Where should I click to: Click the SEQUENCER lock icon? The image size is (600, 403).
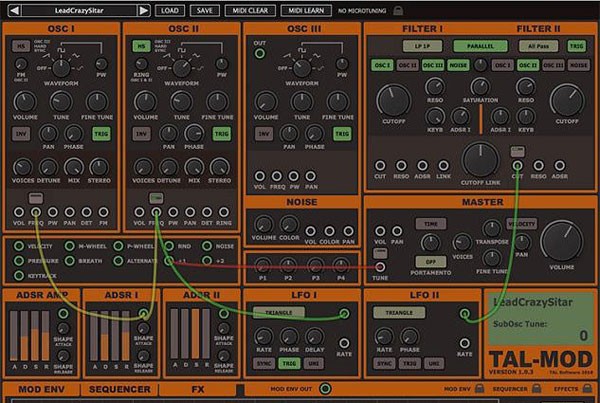pyautogui.click(x=536, y=388)
